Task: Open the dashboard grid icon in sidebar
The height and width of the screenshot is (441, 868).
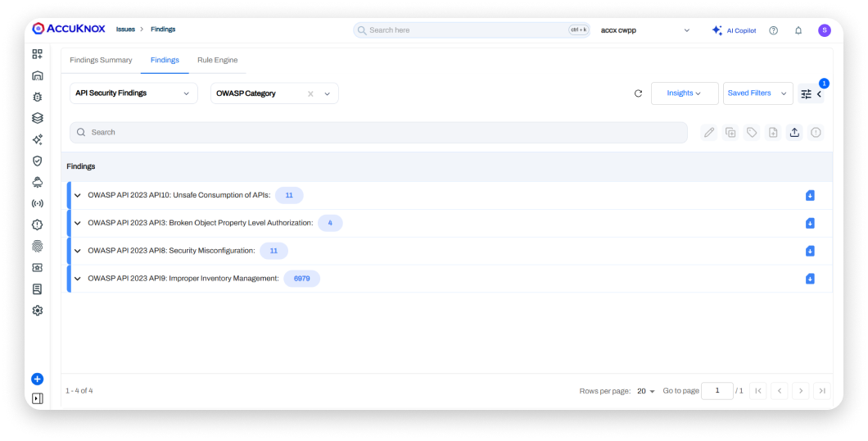Action: coord(37,54)
